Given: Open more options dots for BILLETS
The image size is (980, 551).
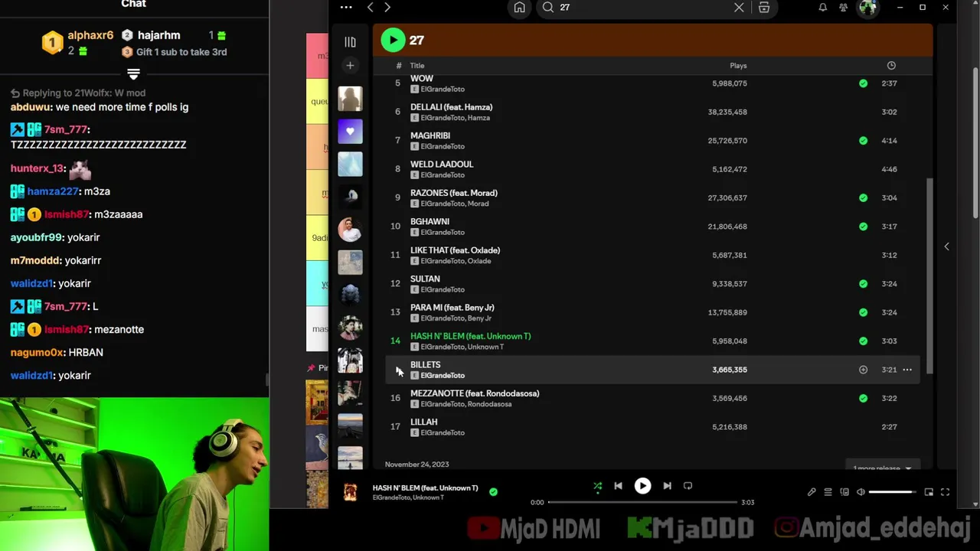Looking at the screenshot, I should [907, 370].
